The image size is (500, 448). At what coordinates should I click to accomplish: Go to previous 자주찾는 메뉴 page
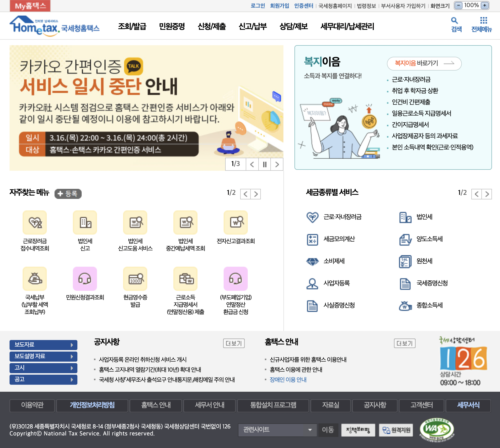245,194
